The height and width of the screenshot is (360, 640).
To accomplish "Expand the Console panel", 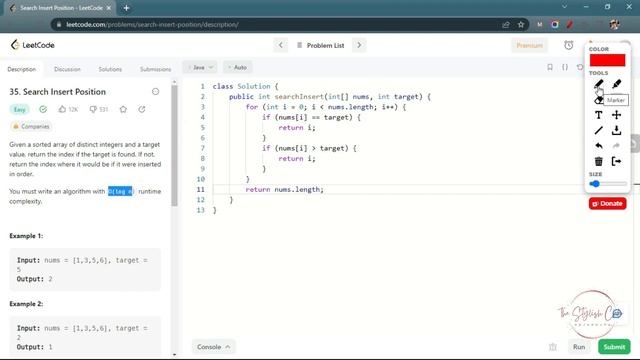I will click(x=213, y=347).
